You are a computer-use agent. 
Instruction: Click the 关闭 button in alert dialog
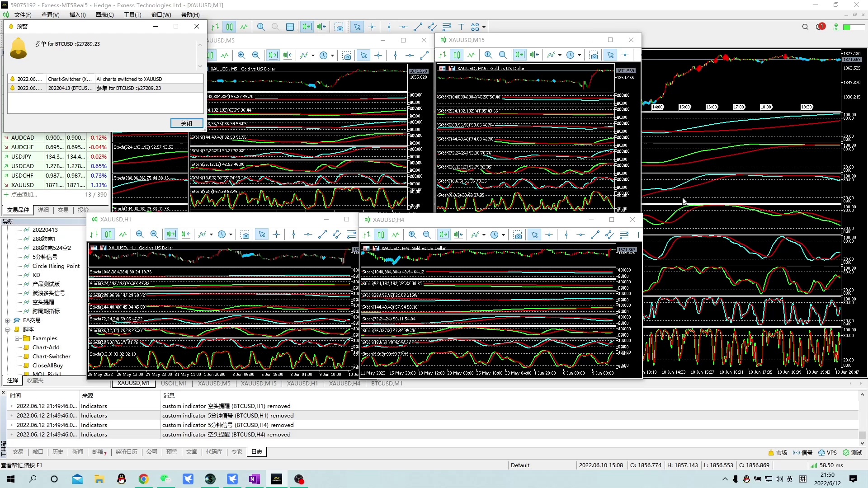(x=186, y=123)
